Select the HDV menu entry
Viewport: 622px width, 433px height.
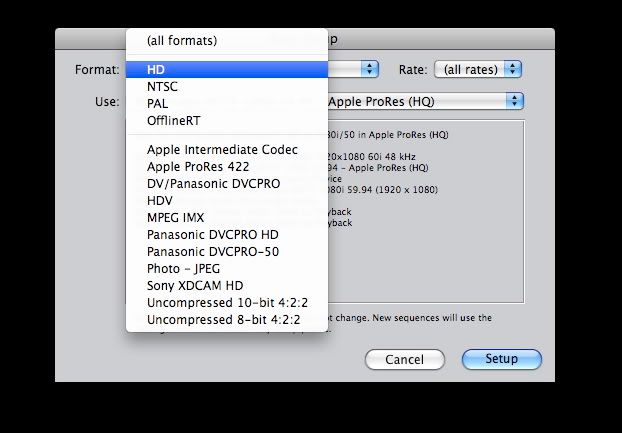(227, 201)
